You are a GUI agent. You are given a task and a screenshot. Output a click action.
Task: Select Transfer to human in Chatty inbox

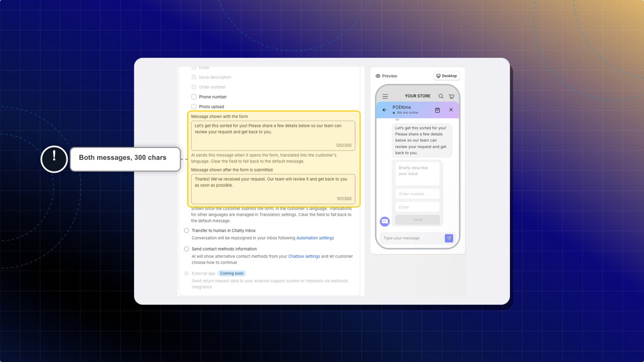click(187, 231)
